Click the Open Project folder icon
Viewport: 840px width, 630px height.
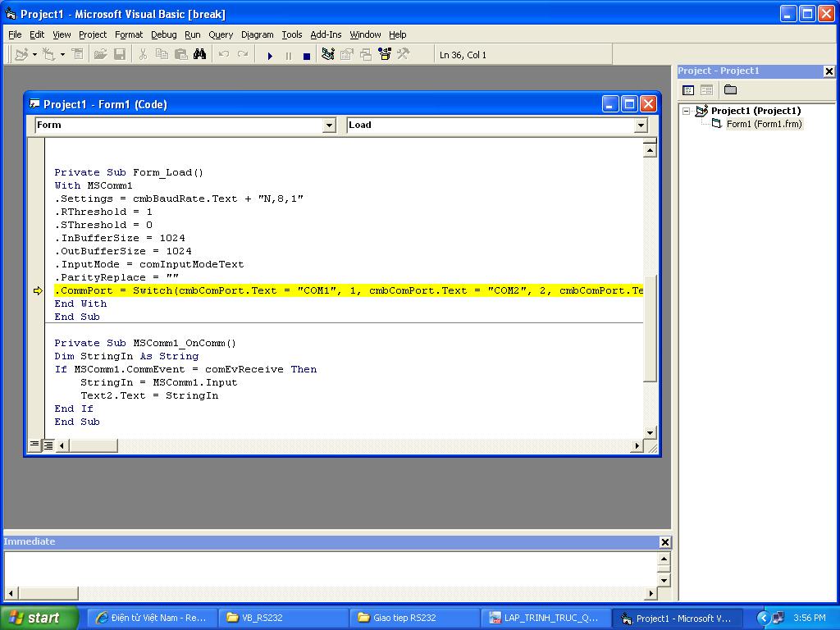(x=100, y=54)
